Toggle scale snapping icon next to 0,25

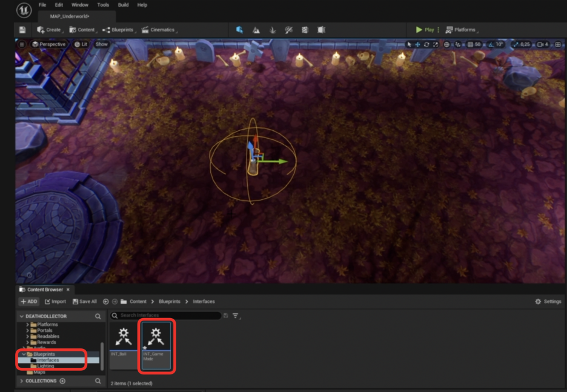tap(516, 44)
